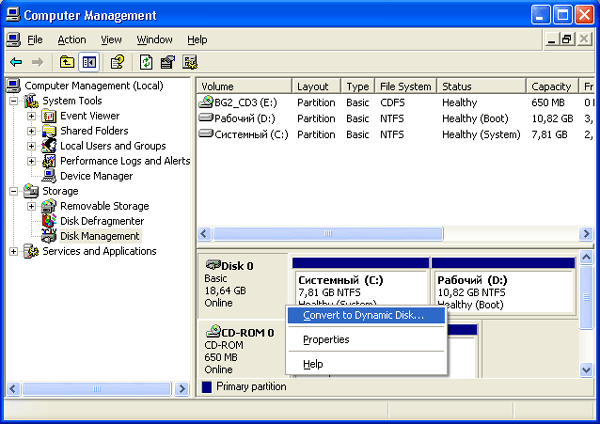Choose Properties from the context menu
The height and width of the screenshot is (424, 600).
pyautogui.click(x=367, y=339)
